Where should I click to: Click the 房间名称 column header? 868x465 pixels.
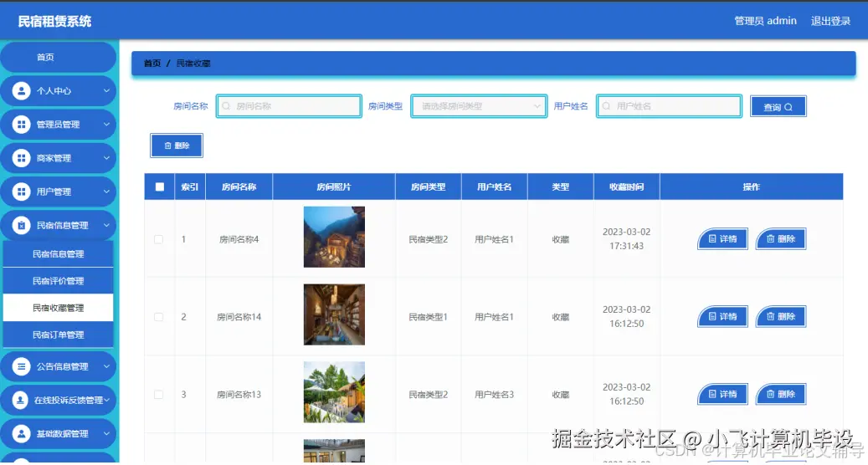239,187
